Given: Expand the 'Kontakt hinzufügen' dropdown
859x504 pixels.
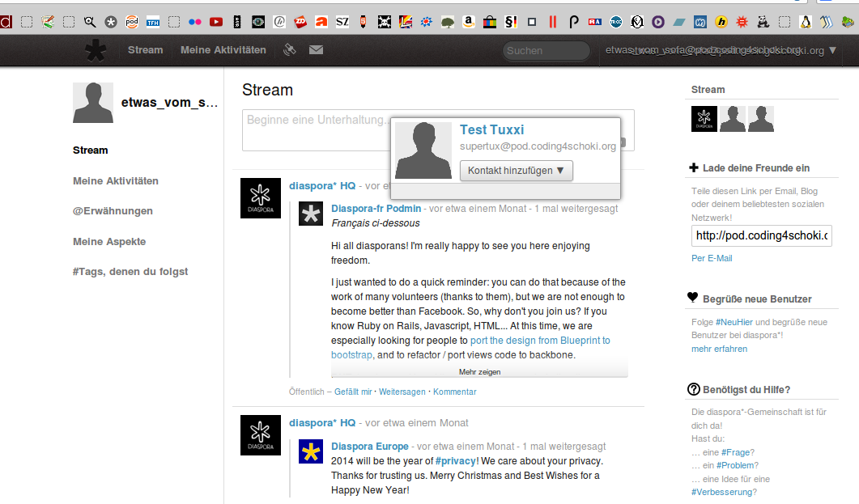Looking at the screenshot, I should pos(517,171).
